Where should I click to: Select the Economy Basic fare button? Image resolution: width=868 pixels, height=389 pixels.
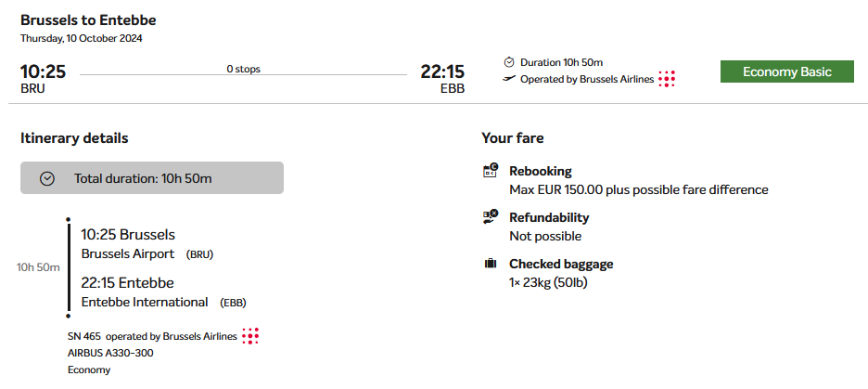click(x=786, y=71)
